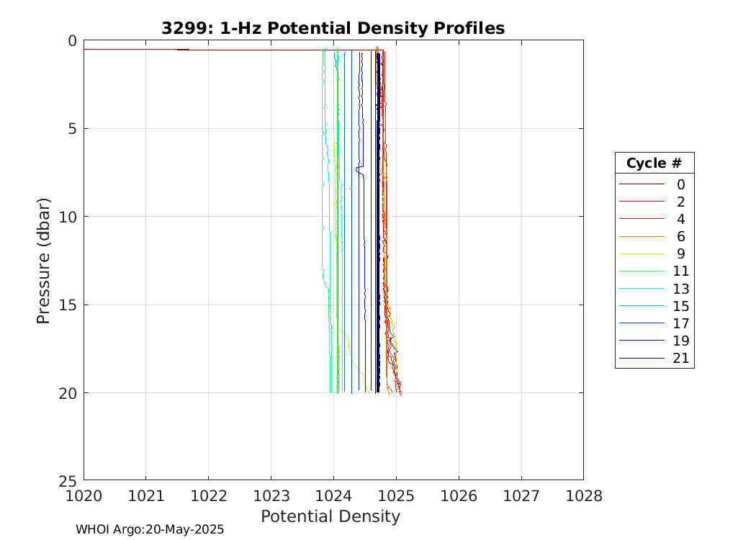Click x-axis tick label 1027

(521, 495)
